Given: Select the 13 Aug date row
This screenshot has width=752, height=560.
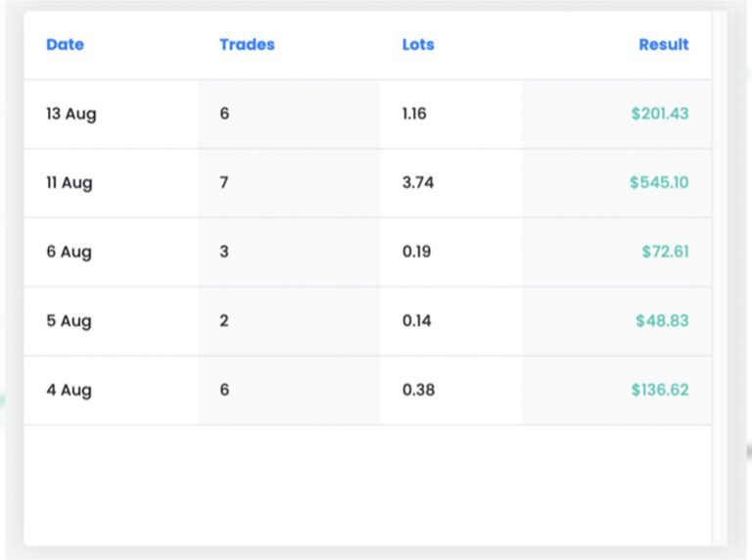Looking at the screenshot, I should [x=71, y=114].
